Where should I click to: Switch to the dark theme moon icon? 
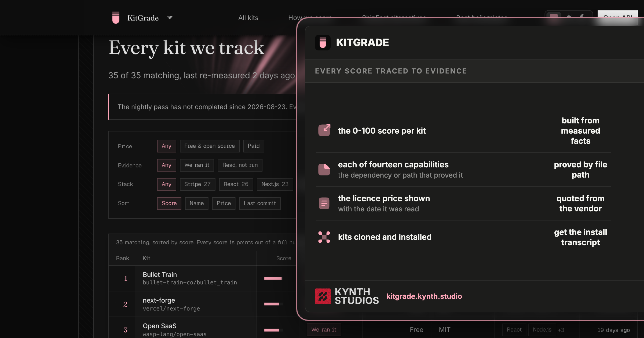pyautogui.click(x=583, y=17)
